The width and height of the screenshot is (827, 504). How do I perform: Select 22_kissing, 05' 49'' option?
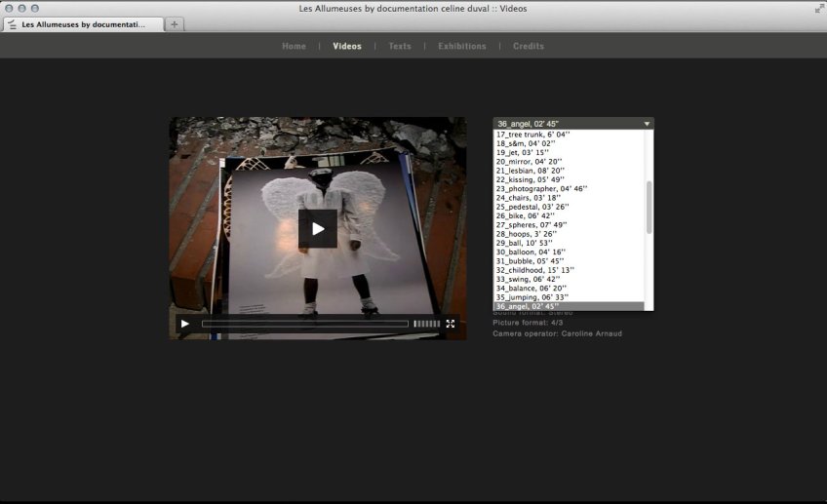click(x=569, y=179)
